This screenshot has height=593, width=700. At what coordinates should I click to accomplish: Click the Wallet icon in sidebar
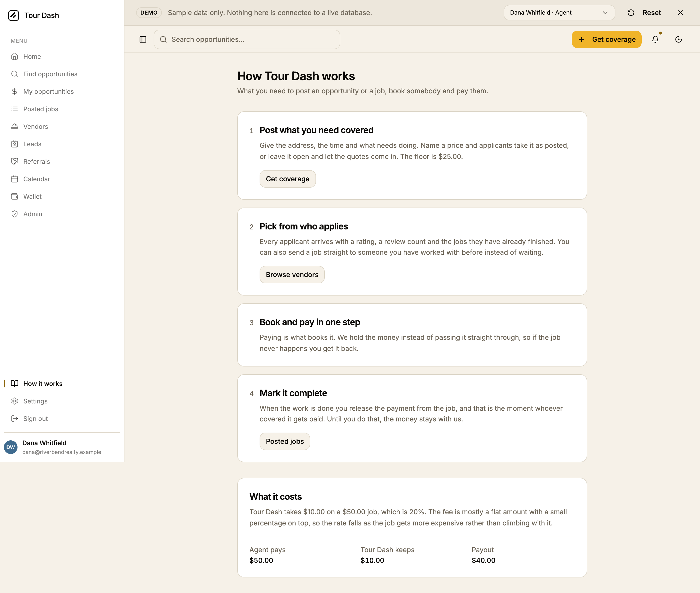tap(14, 196)
